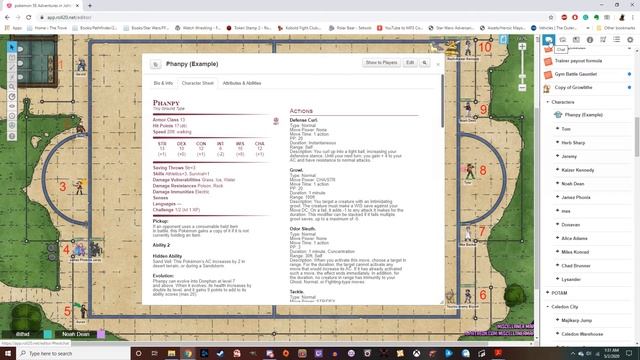Activate the magnifier zoom tool

click(12, 87)
